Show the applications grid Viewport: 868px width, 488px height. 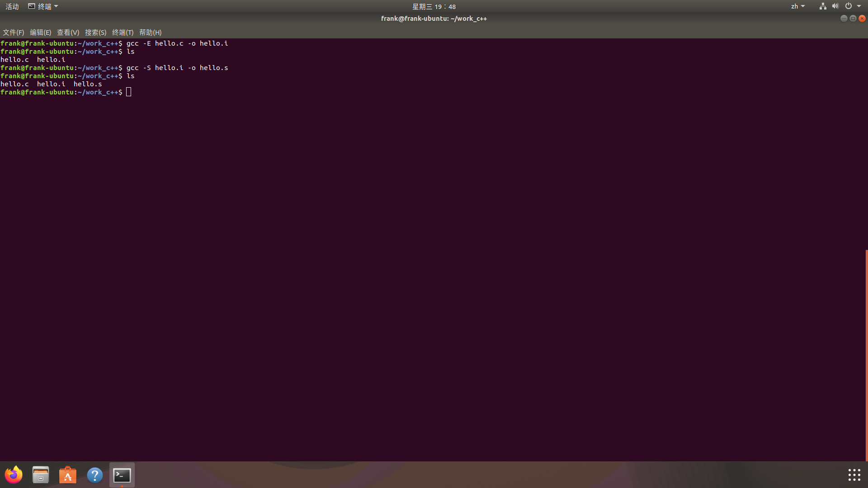click(854, 475)
